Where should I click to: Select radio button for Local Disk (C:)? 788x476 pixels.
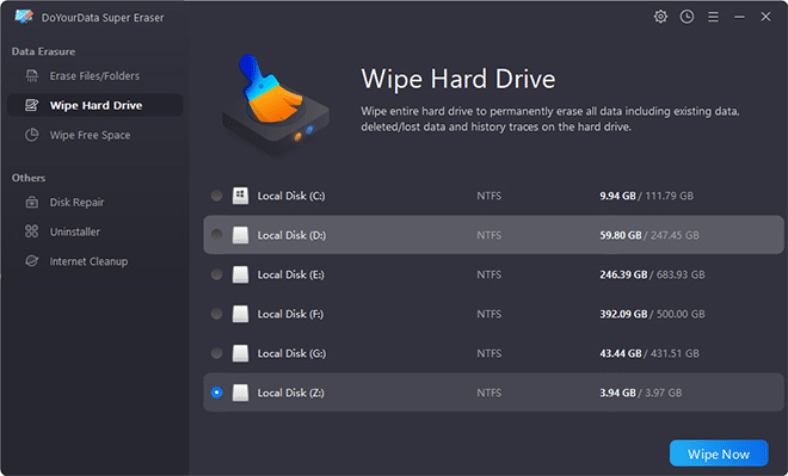pos(217,195)
